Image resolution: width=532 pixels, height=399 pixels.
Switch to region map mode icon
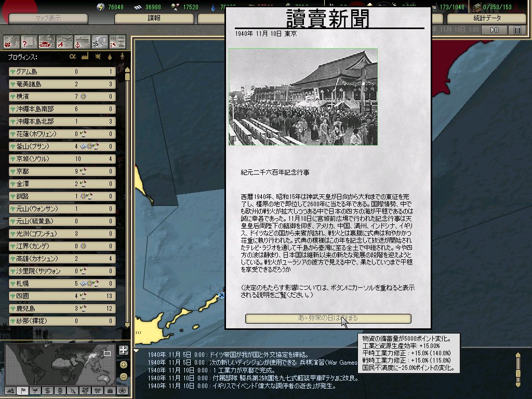(85, 391)
